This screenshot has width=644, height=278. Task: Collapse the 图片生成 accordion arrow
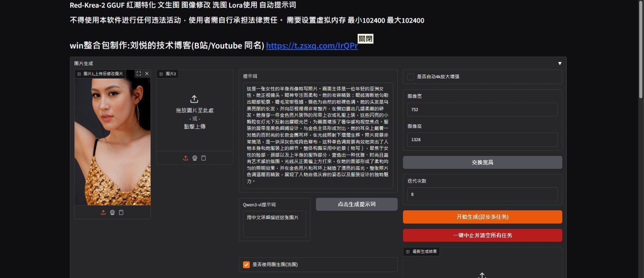pos(559,64)
